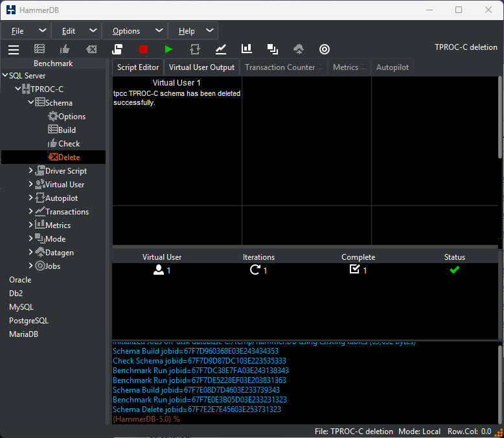Click the Check Schema thumbs-up toolbar icon
Image resolution: width=504 pixels, height=438 pixels.
tap(65, 49)
